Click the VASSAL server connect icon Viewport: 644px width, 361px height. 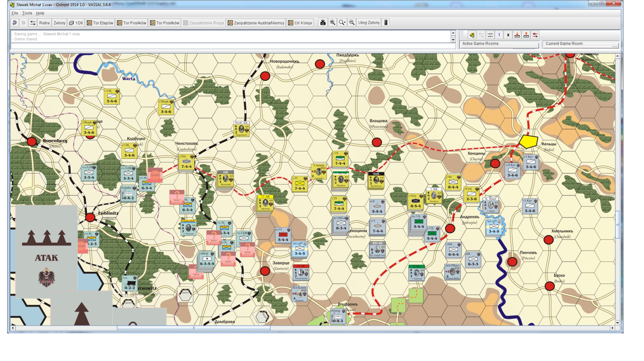[472, 35]
